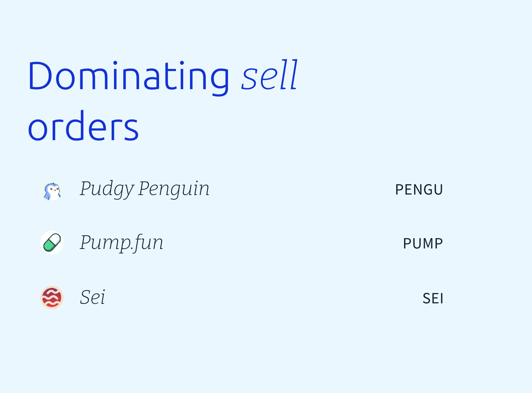The width and height of the screenshot is (532, 393).
Task: Click the word "Pudgy" in first row
Action: pyautogui.click(x=107, y=189)
